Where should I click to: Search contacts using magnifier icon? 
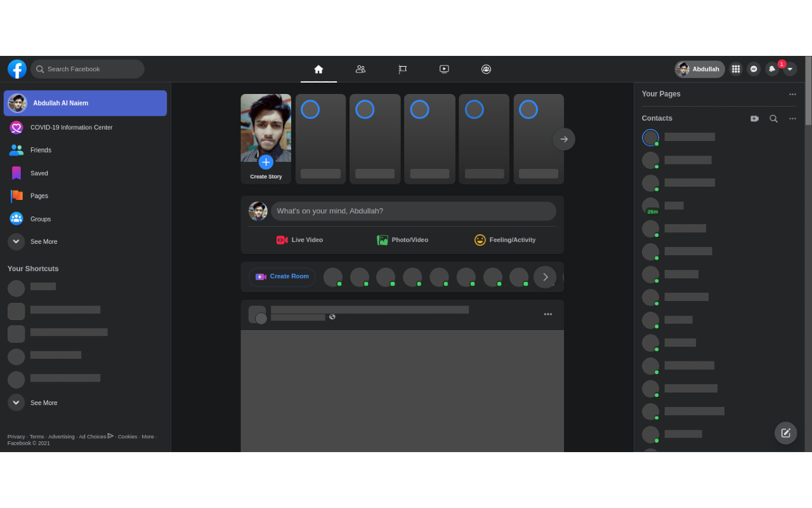pyautogui.click(x=773, y=119)
